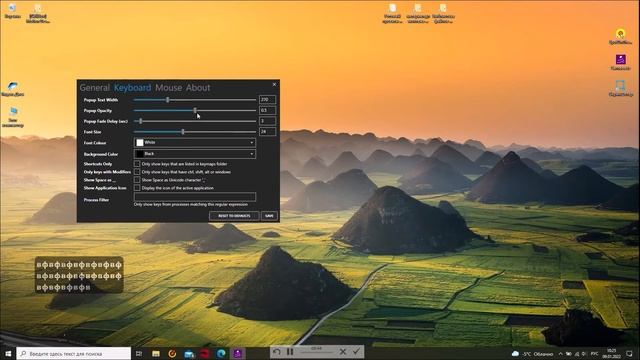The width and height of the screenshot is (640, 360).
Task: Select the first desktop file at top center
Action: pos(393,13)
